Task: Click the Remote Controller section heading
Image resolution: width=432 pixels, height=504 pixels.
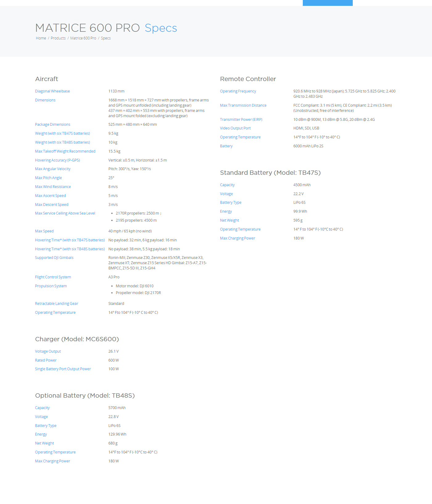Action: coord(248,79)
